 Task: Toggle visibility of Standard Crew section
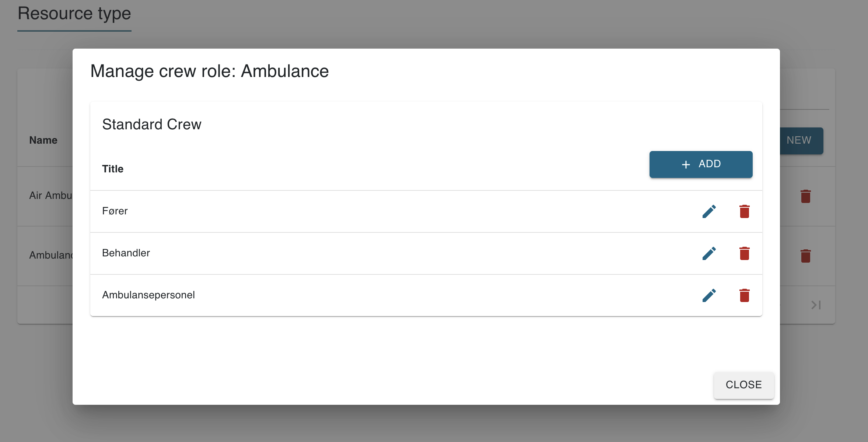point(152,124)
